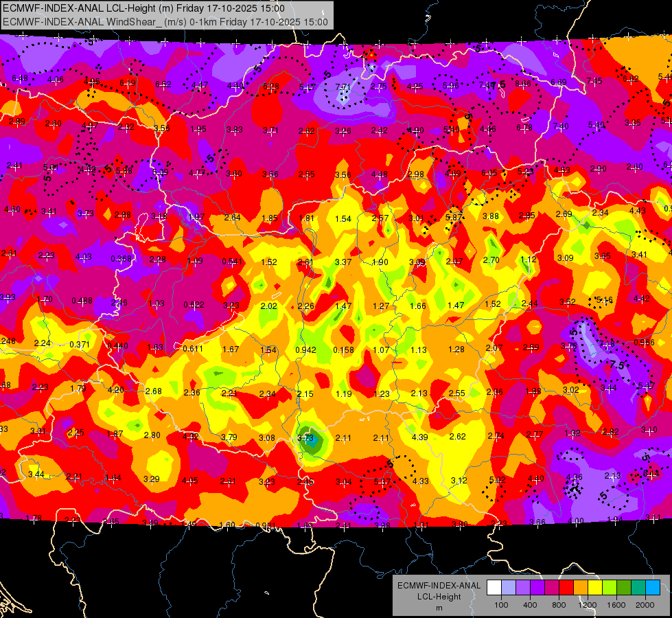Click the wind shear value 8.66
672x618 pixels.
pos(523,84)
